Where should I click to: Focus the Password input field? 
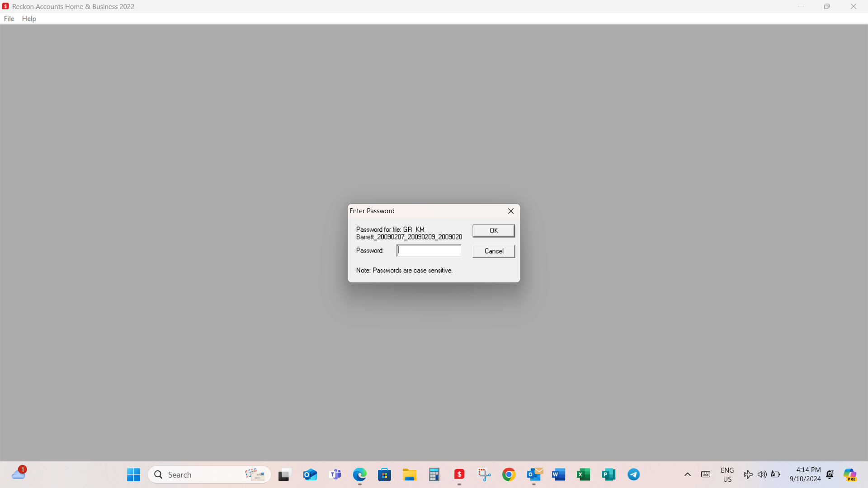pyautogui.click(x=429, y=251)
